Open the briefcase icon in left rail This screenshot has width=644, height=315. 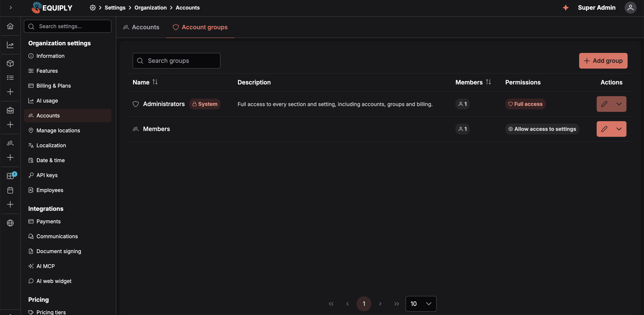(10, 110)
